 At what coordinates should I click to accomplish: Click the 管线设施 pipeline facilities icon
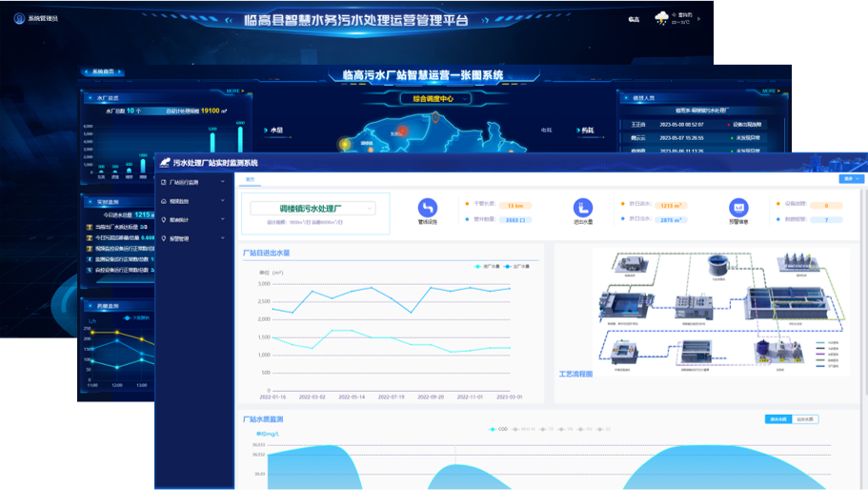click(428, 207)
